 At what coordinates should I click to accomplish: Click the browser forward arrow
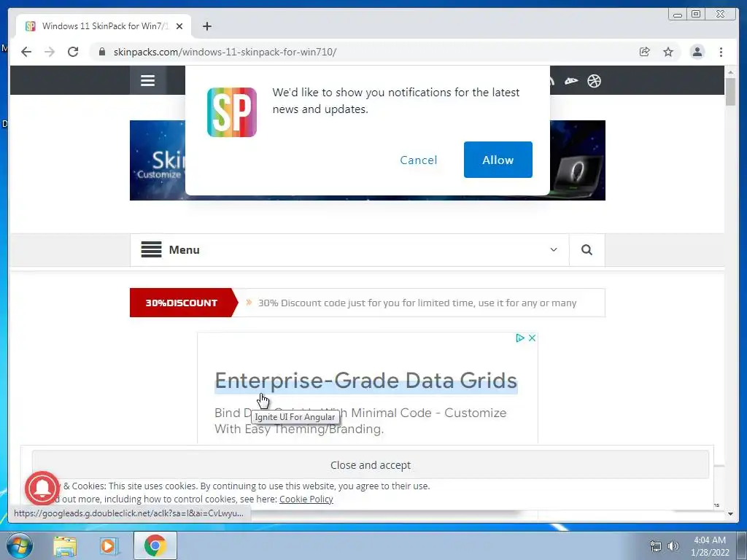point(50,52)
